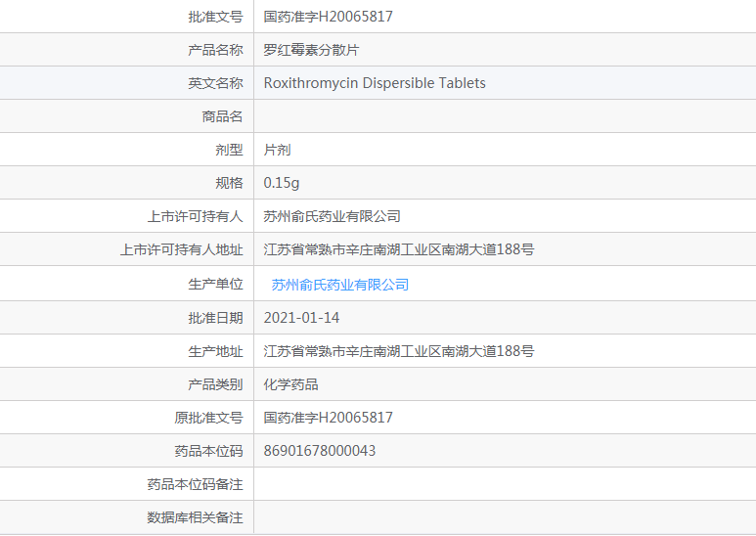Click the 批准日期 field label

pyautogui.click(x=215, y=318)
